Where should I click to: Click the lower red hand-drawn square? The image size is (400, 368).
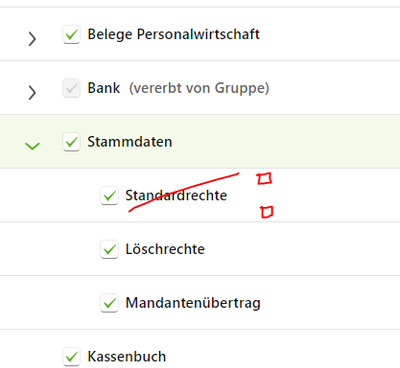click(x=267, y=212)
